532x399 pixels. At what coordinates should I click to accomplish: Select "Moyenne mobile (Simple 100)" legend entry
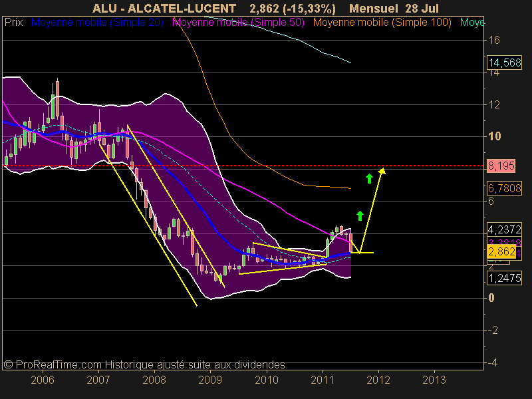(x=382, y=23)
